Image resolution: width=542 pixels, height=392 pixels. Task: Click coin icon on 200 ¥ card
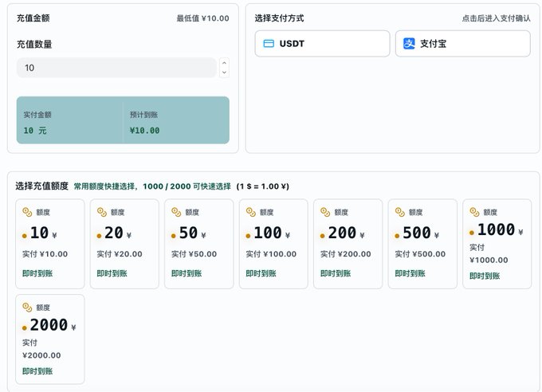(x=325, y=212)
